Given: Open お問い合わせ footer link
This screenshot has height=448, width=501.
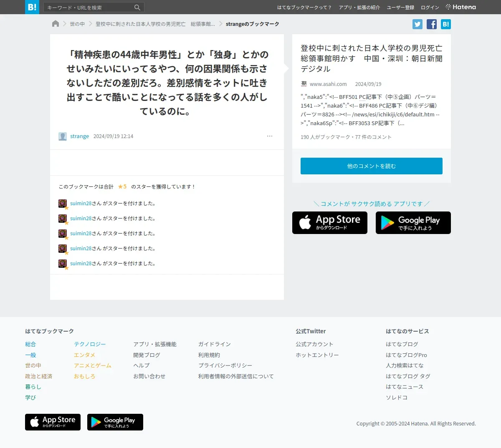Looking at the screenshot, I should 149,376.
